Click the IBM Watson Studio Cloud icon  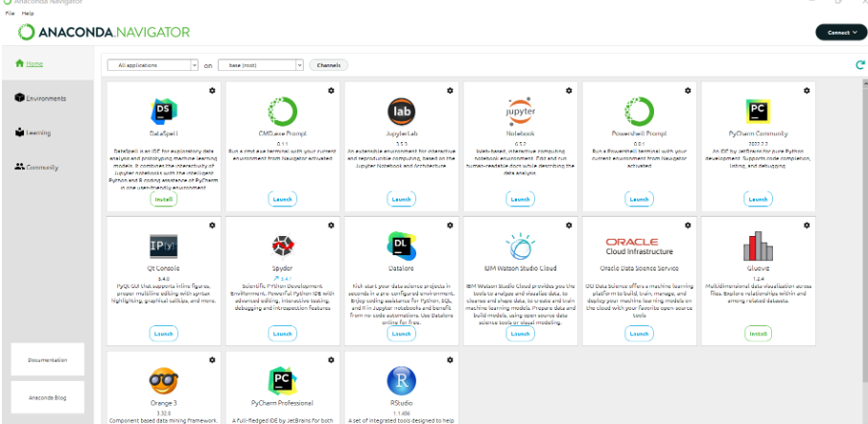coord(521,246)
